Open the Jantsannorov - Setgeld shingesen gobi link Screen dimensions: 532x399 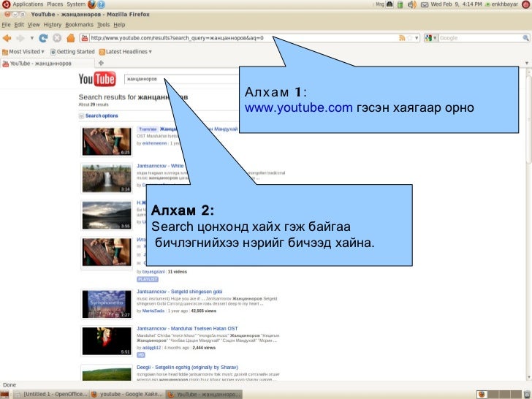point(180,292)
